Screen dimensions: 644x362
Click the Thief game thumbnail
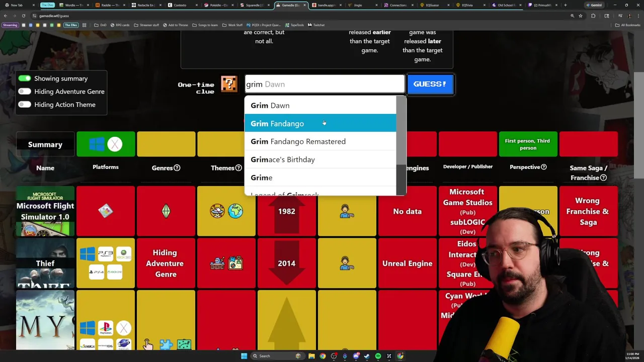[45, 263]
